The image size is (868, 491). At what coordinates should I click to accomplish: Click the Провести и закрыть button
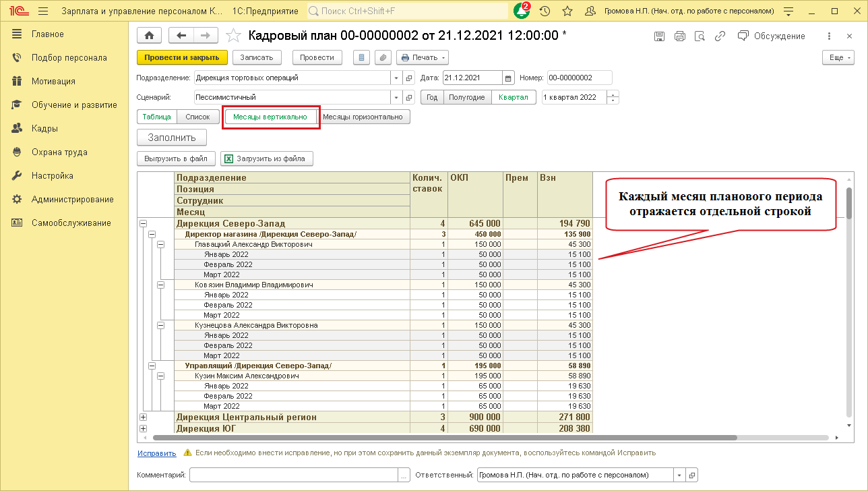(182, 57)
